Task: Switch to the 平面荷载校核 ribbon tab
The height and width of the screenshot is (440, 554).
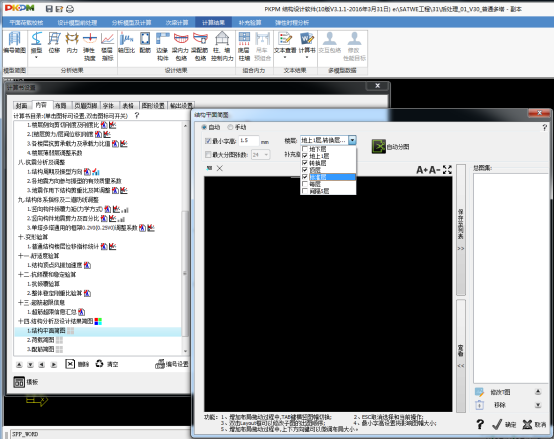Action: click(26, 23)
